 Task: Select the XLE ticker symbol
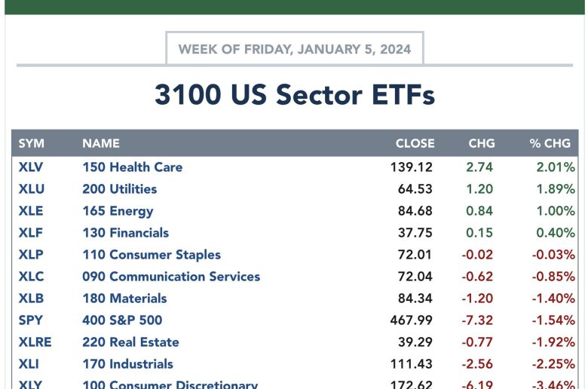[x=31, y=211]
